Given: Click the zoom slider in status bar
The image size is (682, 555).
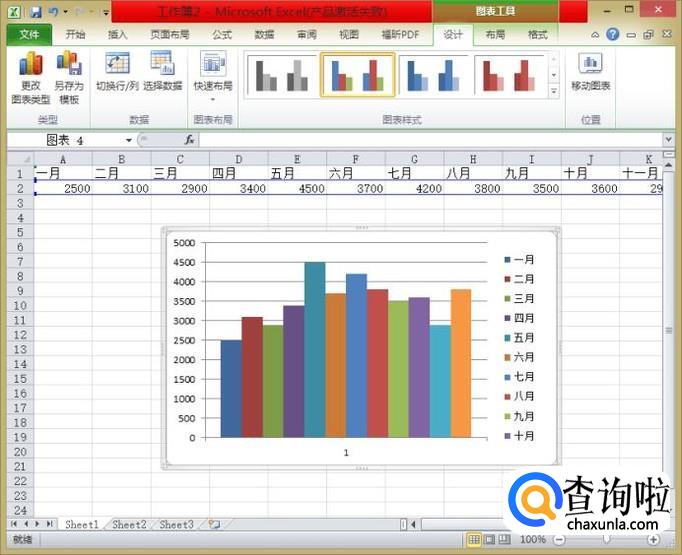Looking at the screenshot, I should 606,540.
